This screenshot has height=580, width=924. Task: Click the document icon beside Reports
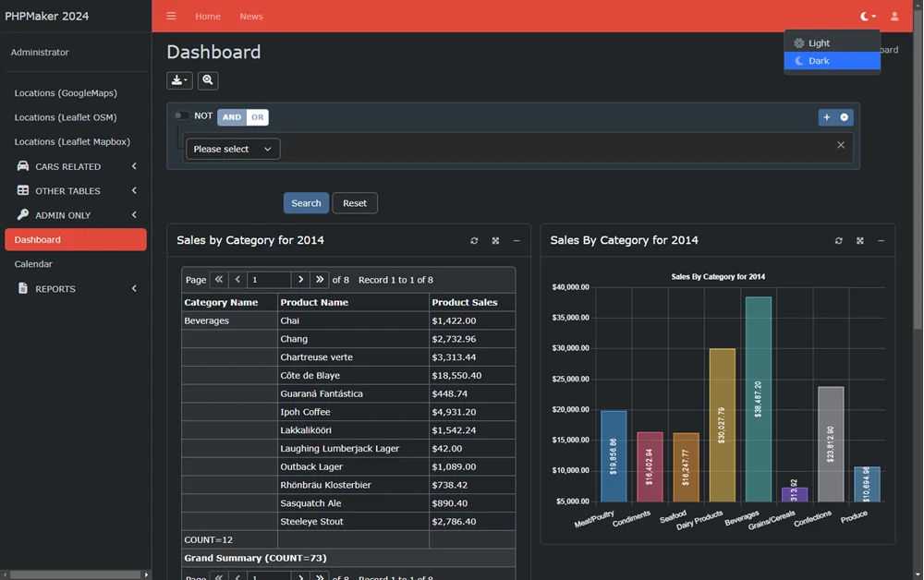[x=23, y=288]
